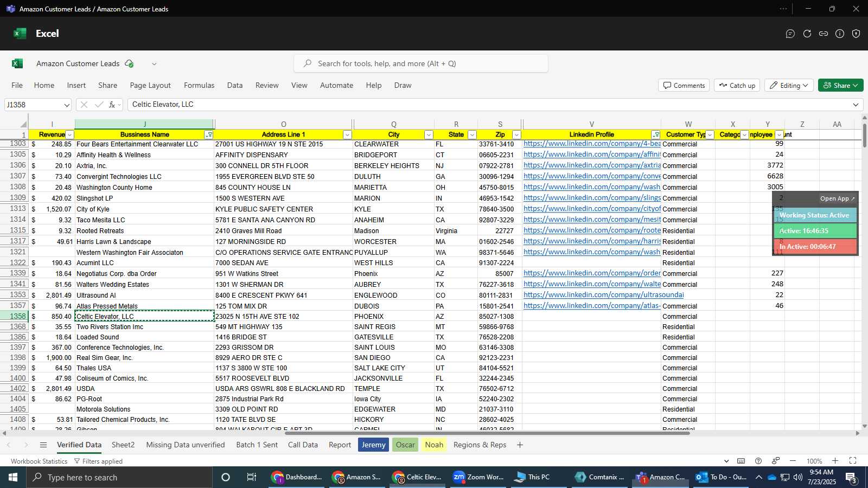The height and width of the screenshot is (488, 868).
Task: Open the help question icon in status bar
Action: click(758, 461)
